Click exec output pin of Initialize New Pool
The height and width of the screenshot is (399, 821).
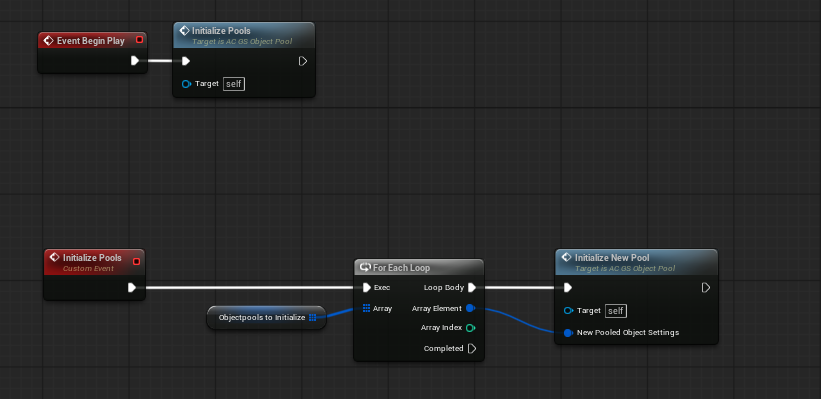tap(706, 287)
